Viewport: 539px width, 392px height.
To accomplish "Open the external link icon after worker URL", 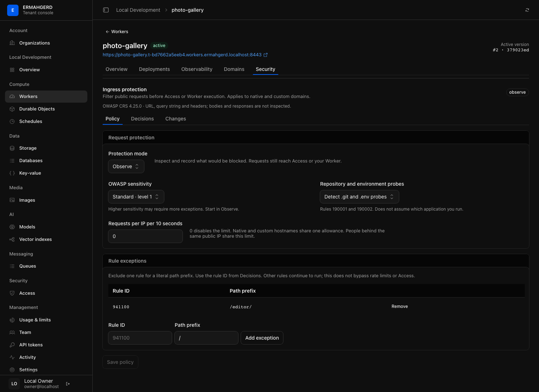I will (x=266, y=55).
